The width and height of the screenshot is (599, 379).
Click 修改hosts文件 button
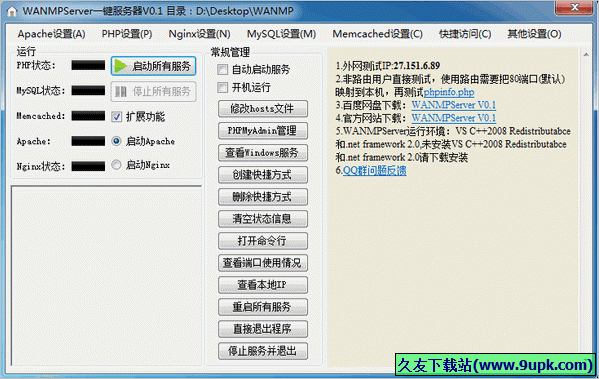click(x=263, y=109)
